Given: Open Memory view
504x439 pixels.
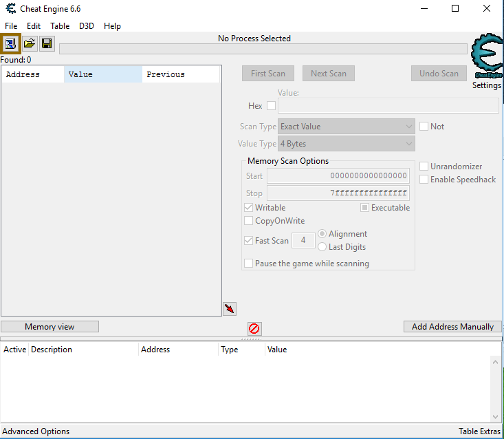Looking at the screenshot, I should [50, 327].
